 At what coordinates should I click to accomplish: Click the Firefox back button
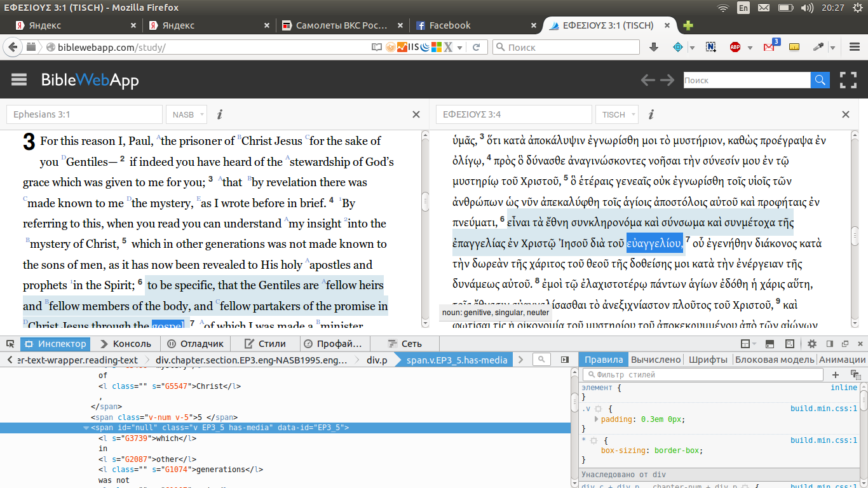pos(13,47)
